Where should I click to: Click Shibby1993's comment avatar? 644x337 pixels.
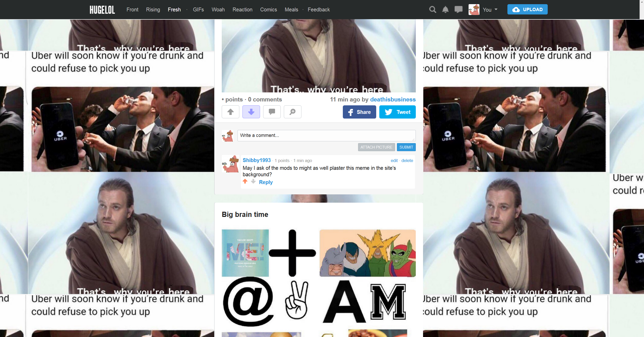[230, 164]
